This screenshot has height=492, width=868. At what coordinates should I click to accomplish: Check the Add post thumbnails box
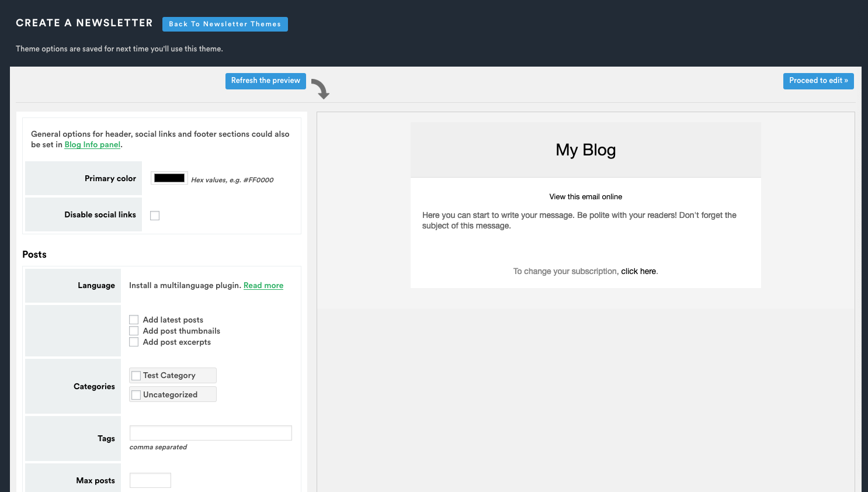(x=134, y=331)
